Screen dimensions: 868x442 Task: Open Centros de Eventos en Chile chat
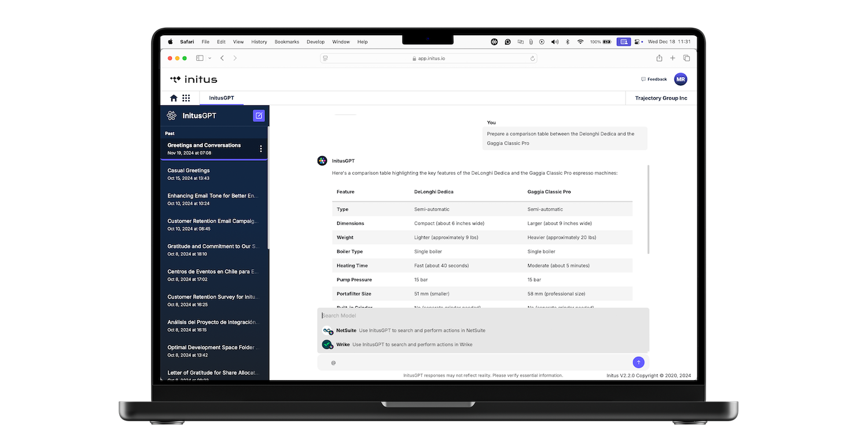(x=214, y=275)
